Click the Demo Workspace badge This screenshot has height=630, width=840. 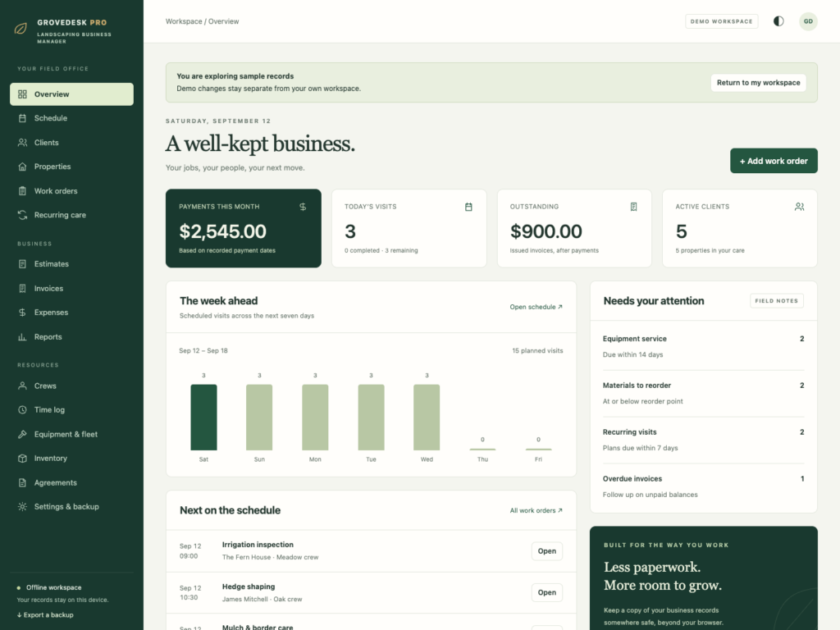click(721, 21)
